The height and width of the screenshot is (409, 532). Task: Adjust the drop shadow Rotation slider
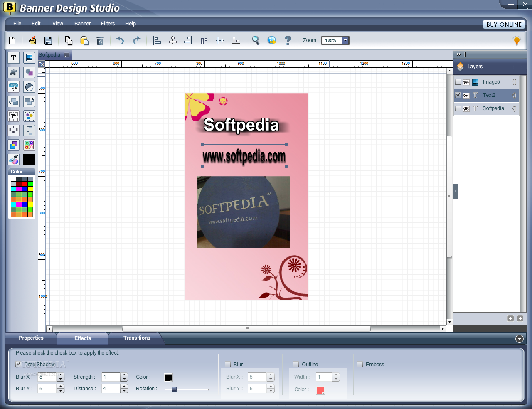[174, 389]
